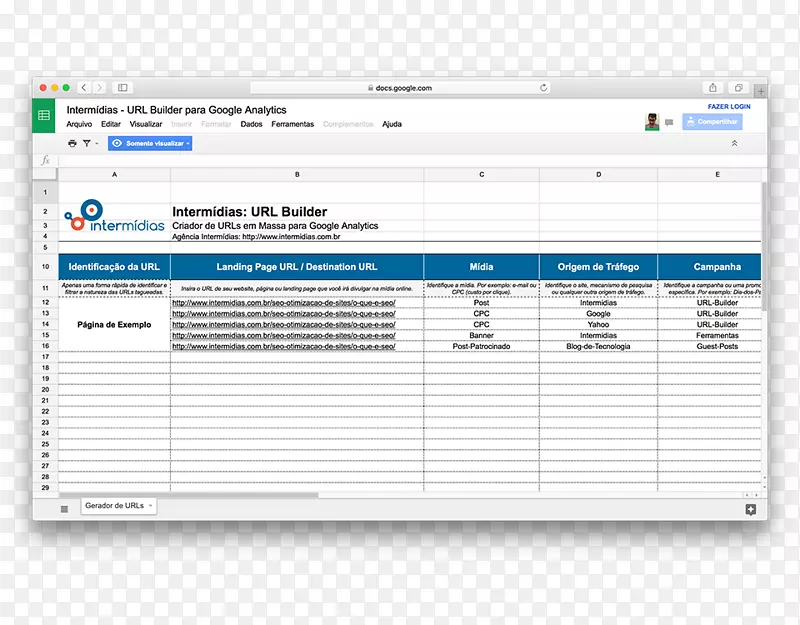The image size is (800, 625).
Task: Select the Guest-Posts cell
Action: click(710, 346)
